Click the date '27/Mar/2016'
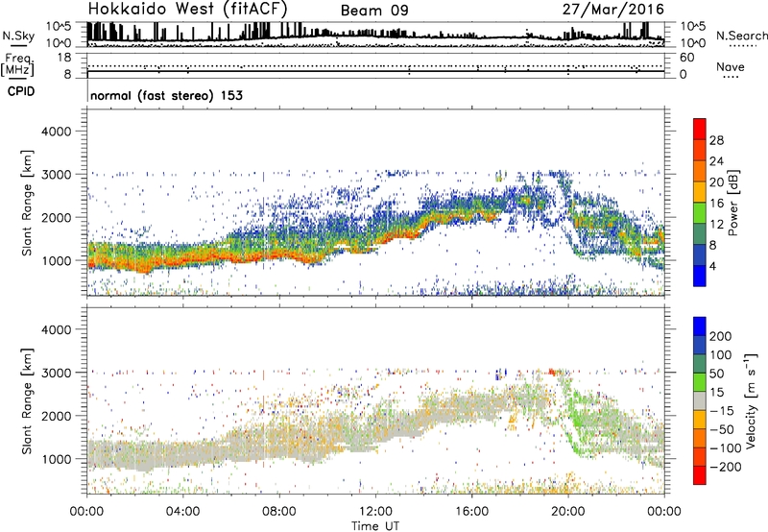Image resolution: width=768 pixels, height=532 pixels. [613, 10]
